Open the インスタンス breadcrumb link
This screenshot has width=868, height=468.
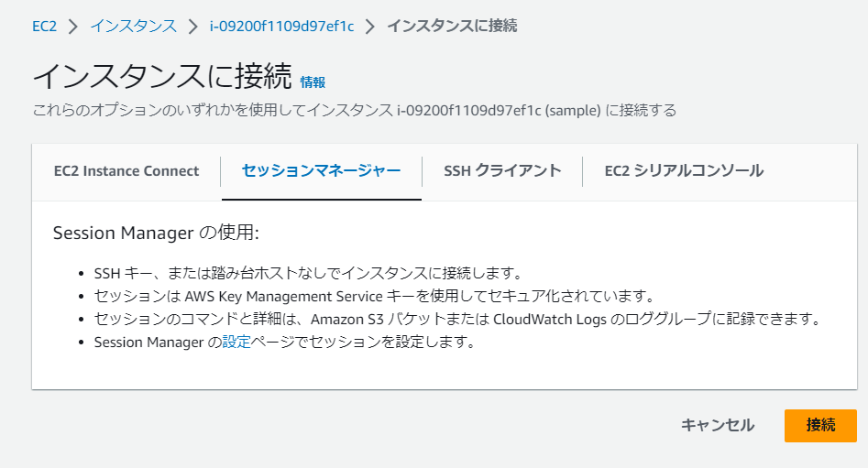coord(134,26)
